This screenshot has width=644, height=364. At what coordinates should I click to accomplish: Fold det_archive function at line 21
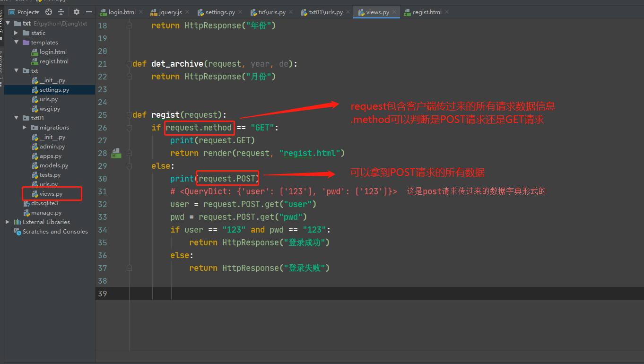pyautogui.click(x=129, y=64)
